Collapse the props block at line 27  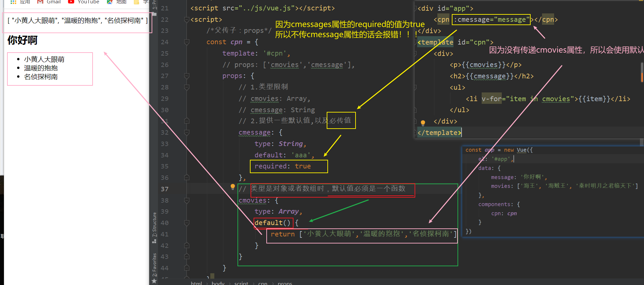187,76
